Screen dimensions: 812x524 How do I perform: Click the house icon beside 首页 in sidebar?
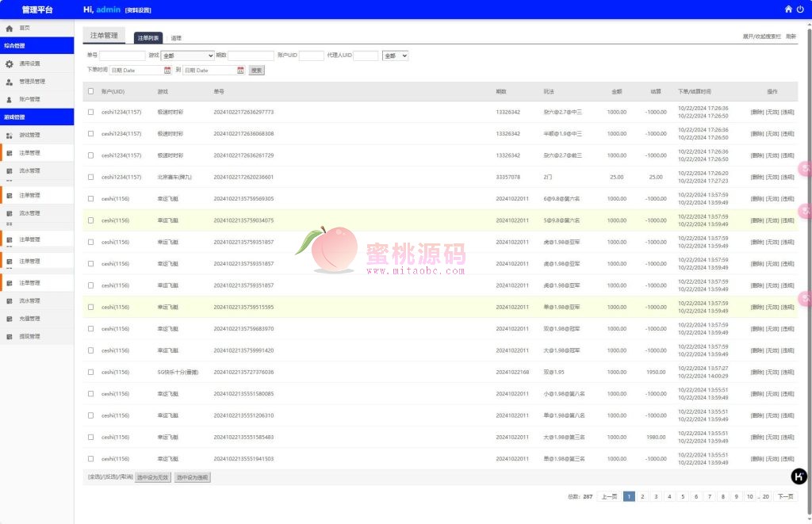click(10, 28)
